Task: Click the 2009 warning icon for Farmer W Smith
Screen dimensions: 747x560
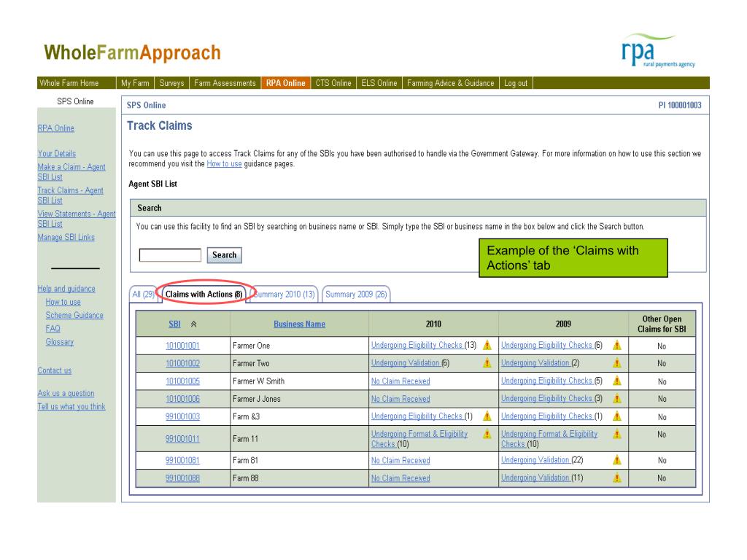Action: click(617, 381)
